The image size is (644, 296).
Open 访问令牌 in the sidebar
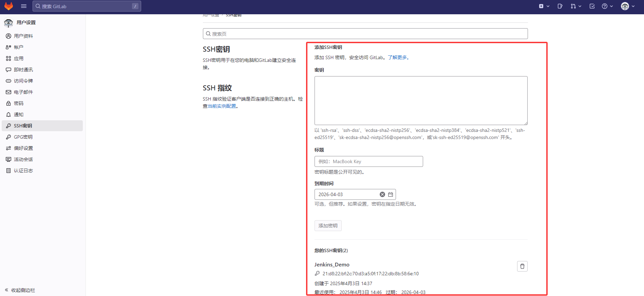click(42, 81)
